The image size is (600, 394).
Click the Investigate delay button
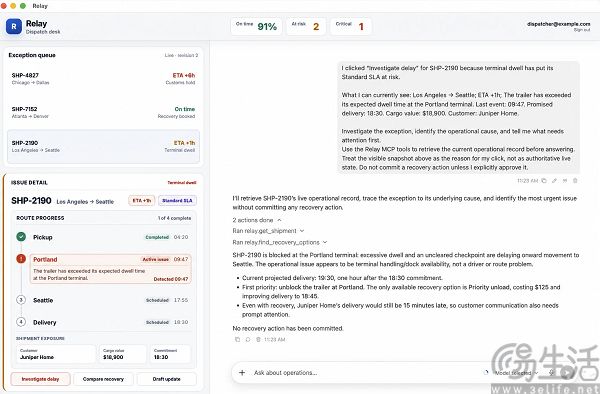click(40, 379)
